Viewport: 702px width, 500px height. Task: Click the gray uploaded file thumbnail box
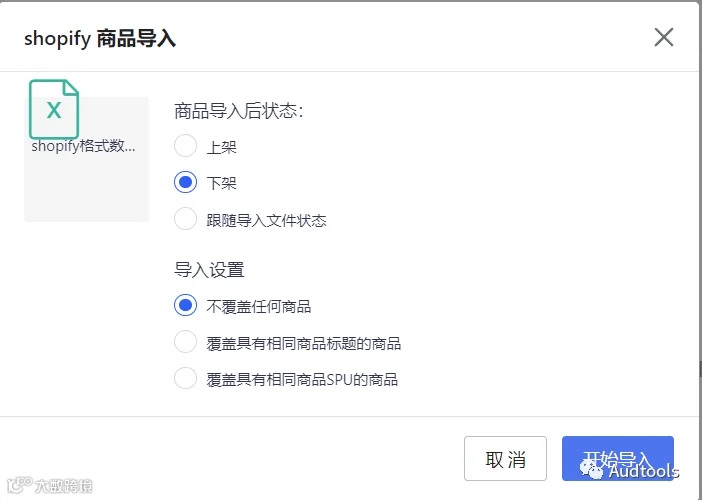86,159
